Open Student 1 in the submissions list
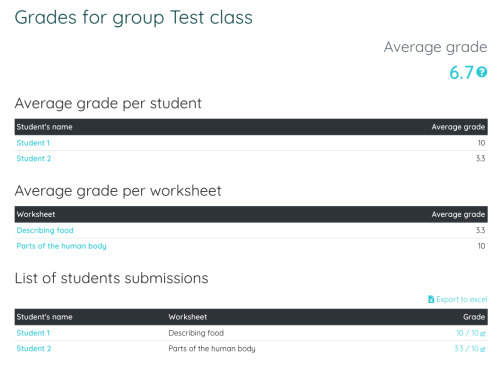The image size is (500, 373). click(x=33, y=333)
